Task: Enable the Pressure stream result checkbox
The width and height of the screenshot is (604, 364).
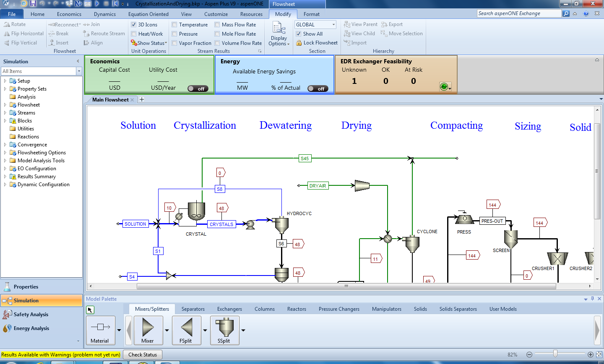Action: point(174,34)
